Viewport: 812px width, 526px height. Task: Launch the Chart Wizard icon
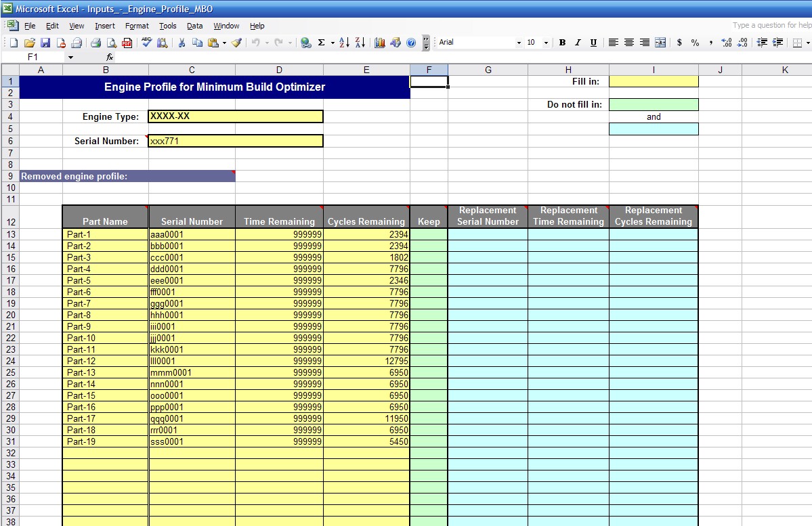point(379,43)
